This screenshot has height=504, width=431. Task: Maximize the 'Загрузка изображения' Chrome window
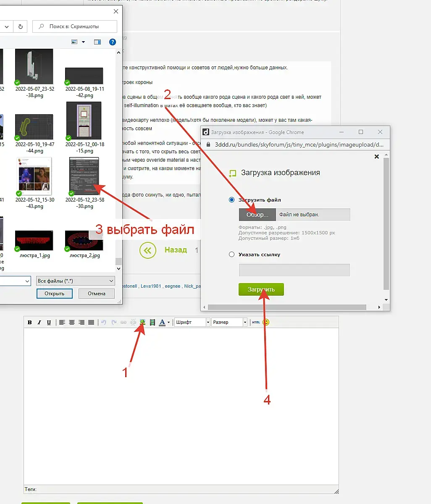[x=360, y=132]
